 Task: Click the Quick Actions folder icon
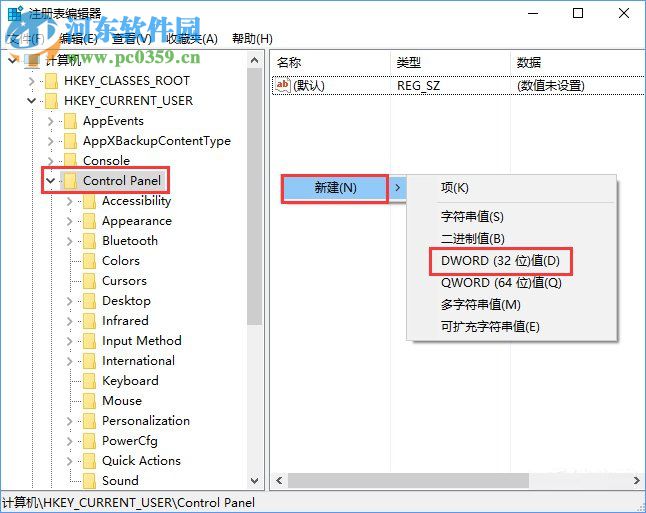coord(89,461)
